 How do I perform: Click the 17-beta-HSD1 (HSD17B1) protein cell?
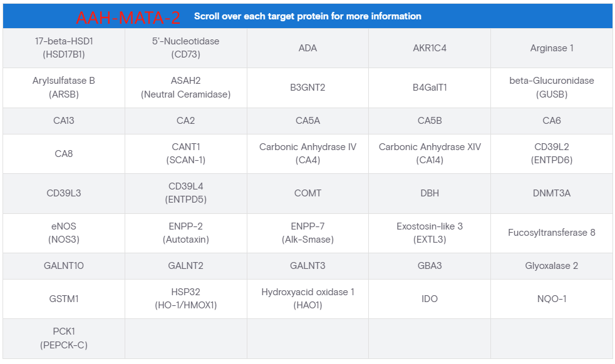tap(64, 48)
